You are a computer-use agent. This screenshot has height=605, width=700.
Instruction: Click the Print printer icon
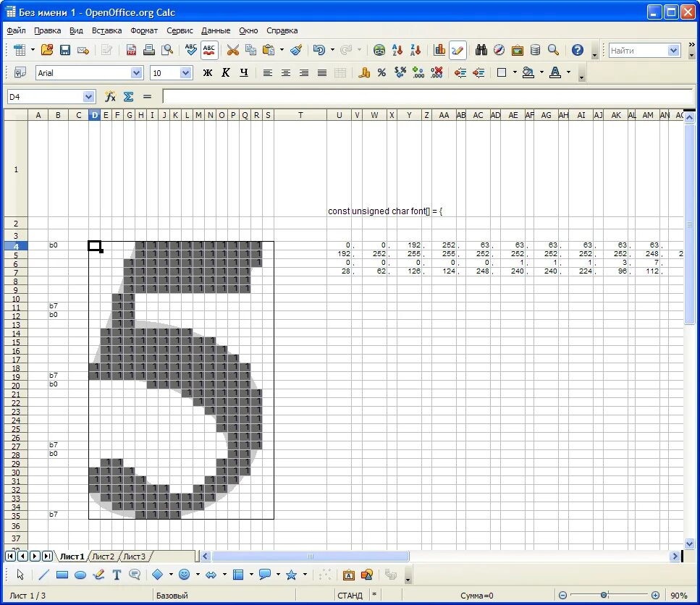click(148, 50)
